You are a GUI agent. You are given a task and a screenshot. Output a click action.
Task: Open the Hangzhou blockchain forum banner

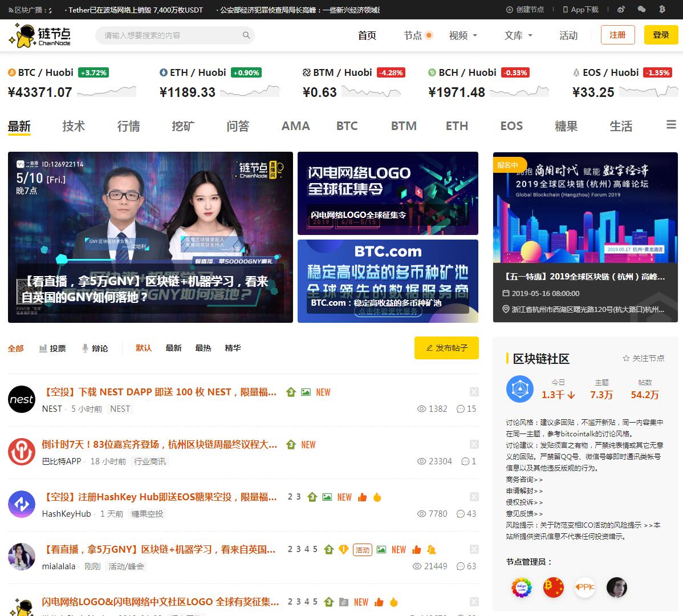585,237
